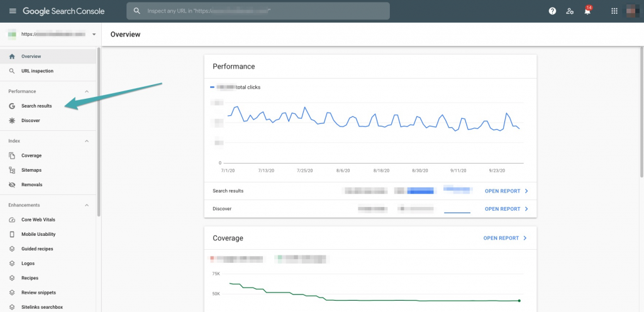Collapse the Performance sidebar section
The height and width of the screenshot is (312, 644).
coord(87,92)
